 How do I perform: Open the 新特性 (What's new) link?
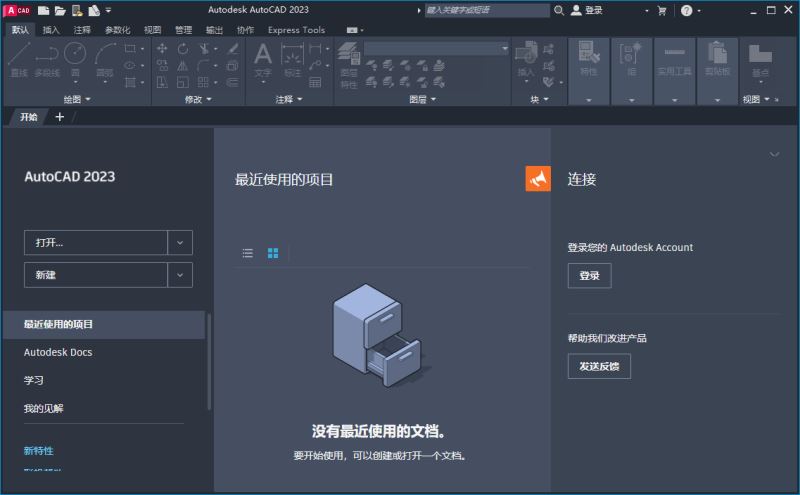tap(39, 451)
